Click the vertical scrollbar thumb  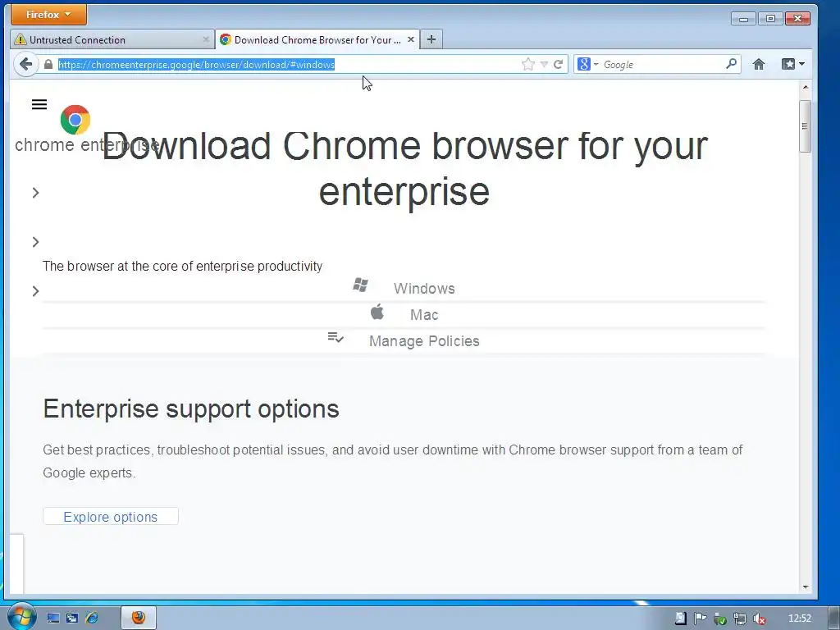tap(805, 126)
